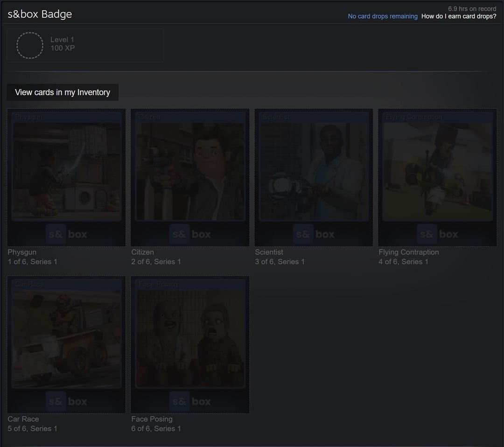Click the s& box logo on Citizen card
Viewport: 504px width, 447px height.
tap(190, 234)
